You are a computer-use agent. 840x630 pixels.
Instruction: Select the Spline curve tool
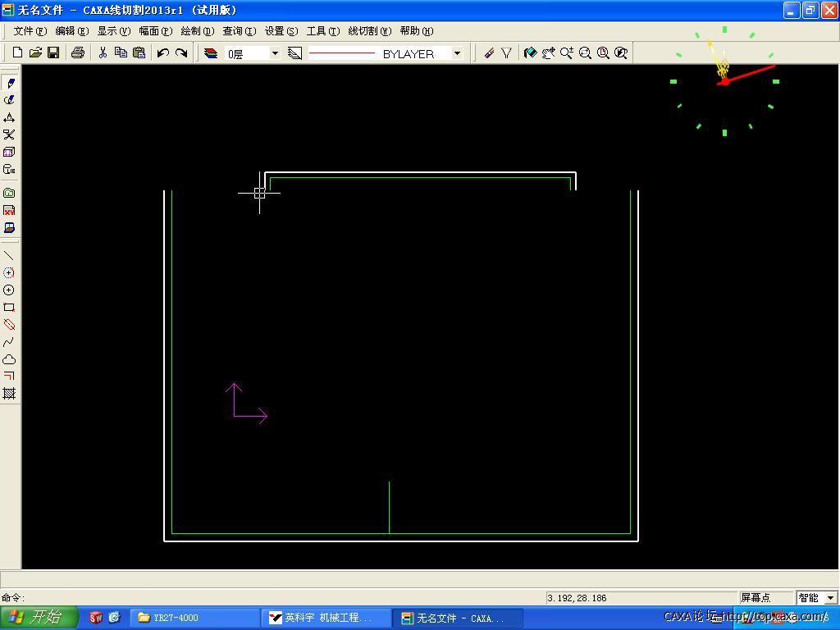(x=9, y=342)
